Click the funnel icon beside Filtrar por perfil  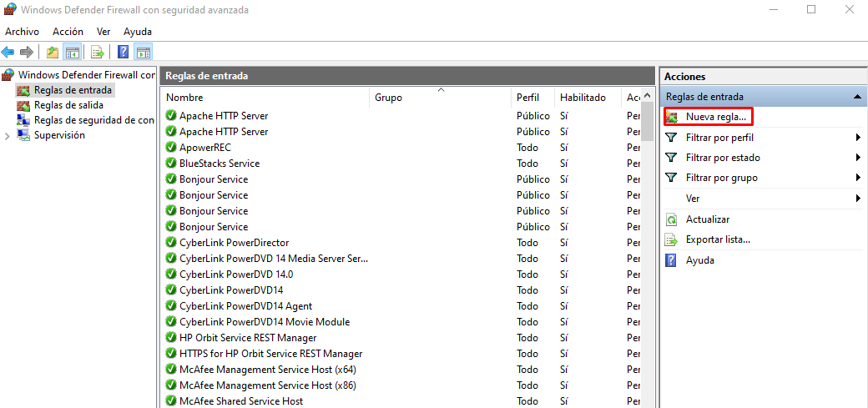coord(672,138)
